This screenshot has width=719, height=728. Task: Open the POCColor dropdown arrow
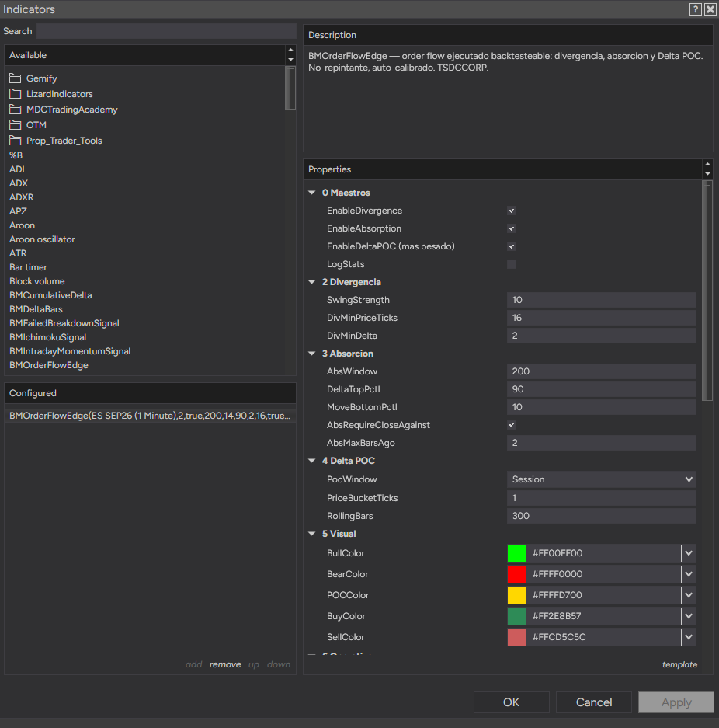[689, 595]
